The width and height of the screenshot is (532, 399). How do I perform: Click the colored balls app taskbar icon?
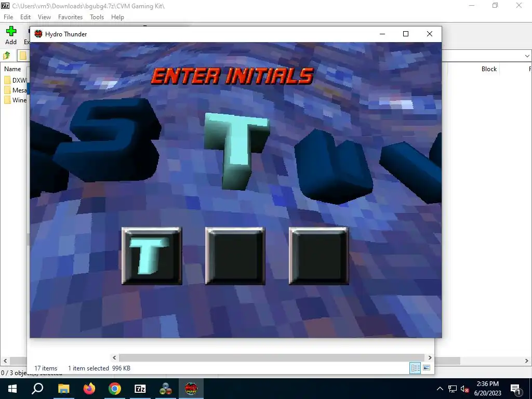click(166, 389)
